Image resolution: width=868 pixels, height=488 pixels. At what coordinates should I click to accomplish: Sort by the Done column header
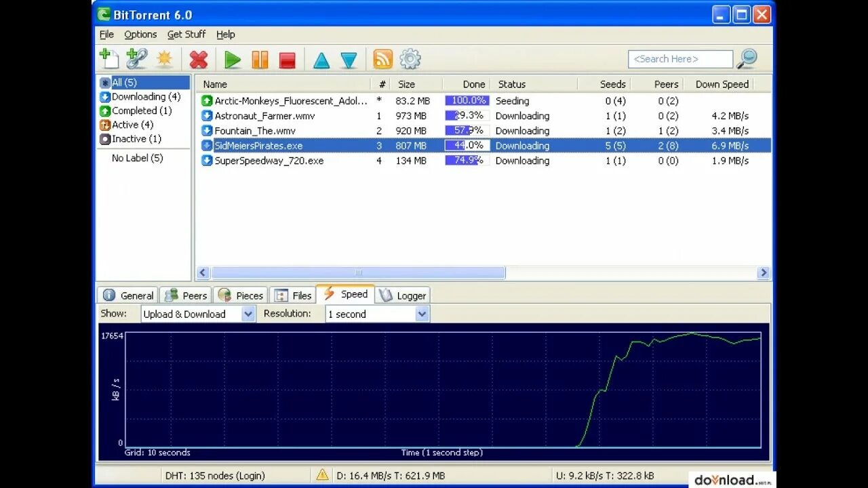click(x=466, y=84)
